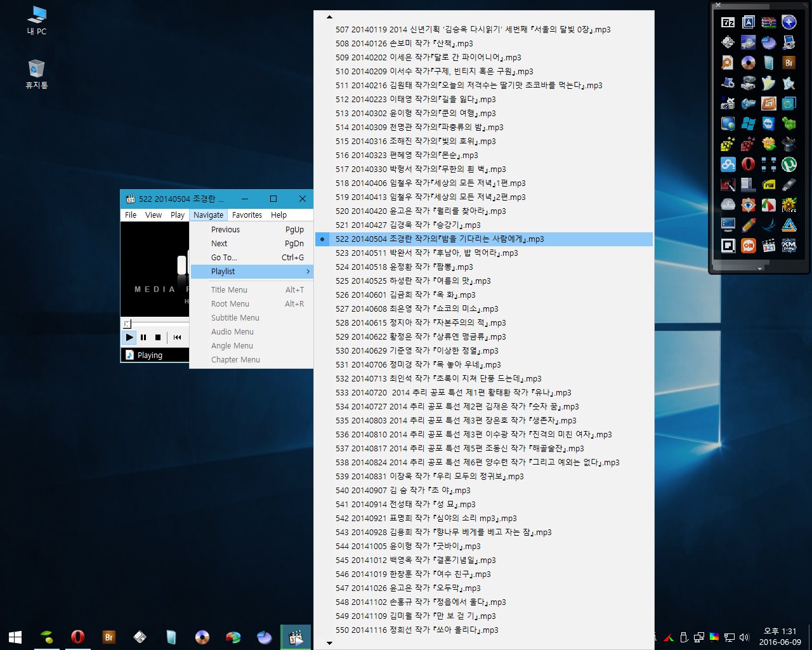Select currently playing track 522 조경란

coord(484,239)
